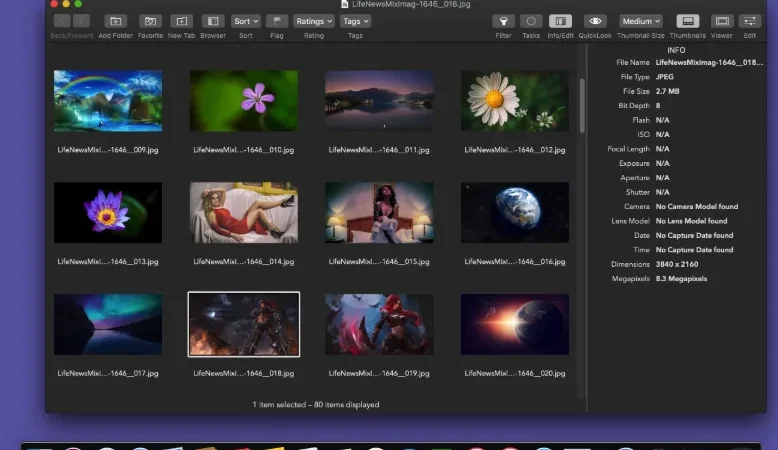This screenshot has height=450, width=778.
Task: Click the Favorite toolbar icon
Action: coord(150,21)
